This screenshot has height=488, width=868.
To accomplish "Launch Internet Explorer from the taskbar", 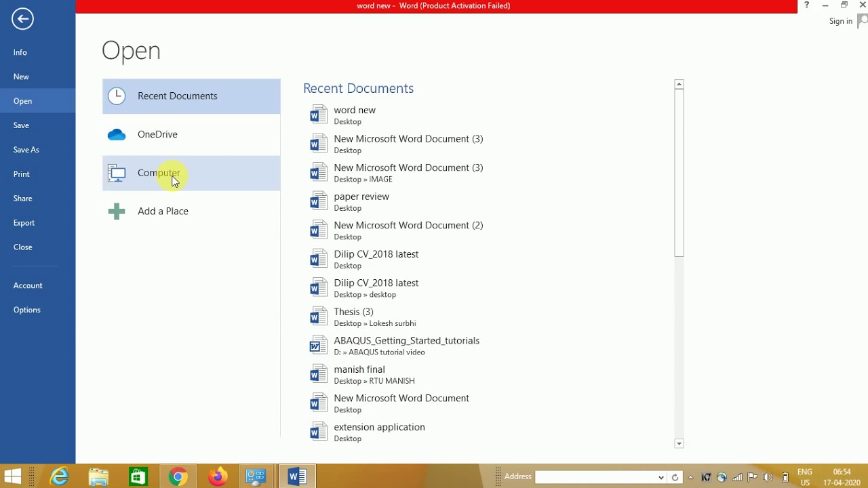I will click(x=60, y=476).
